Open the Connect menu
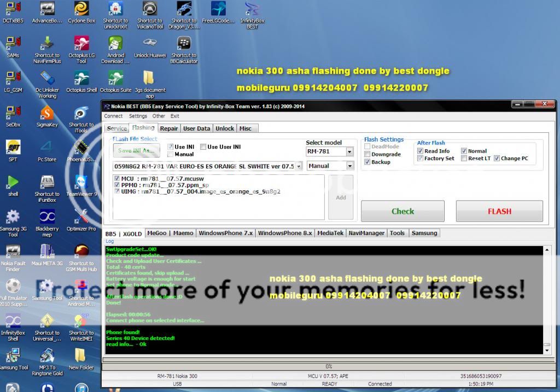The height and width of the screenshot is (392, 560). tap(113, 116)
